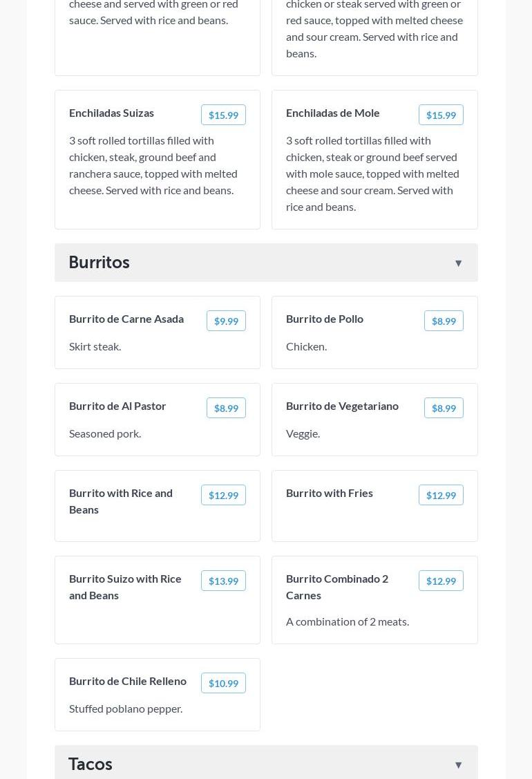Collapse the Burritos section arrow
The image size is (532, 779).
(458, 263)
